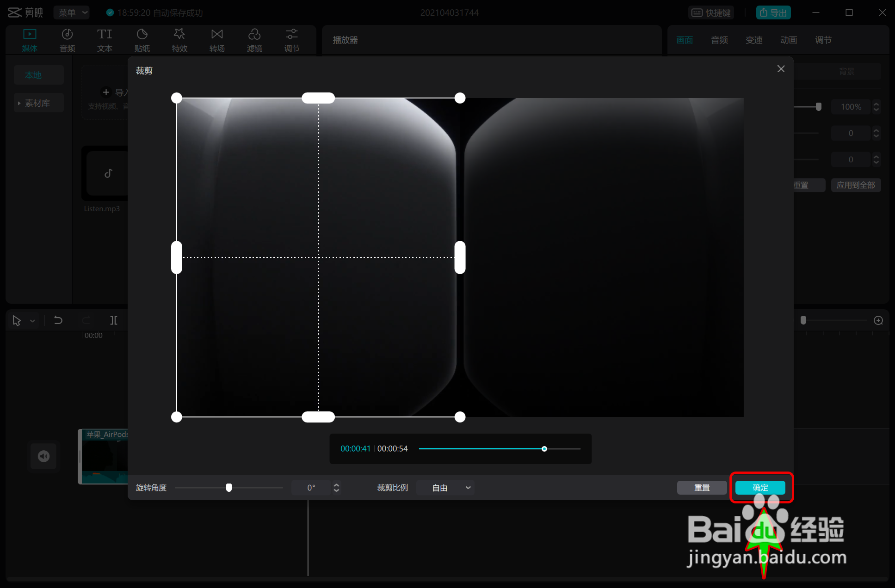Image resolution: width=895 pixels, height=588 pixels.
Task: Click the crop preview playback progress handle
Action: pos(544,448)
